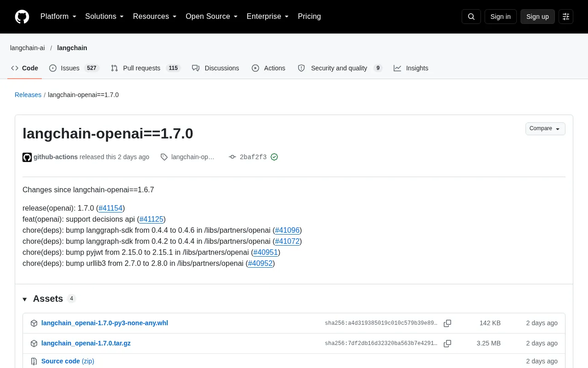Open the langchain-ai organization link
Viewport: 588px width, 368px height.
28,48
